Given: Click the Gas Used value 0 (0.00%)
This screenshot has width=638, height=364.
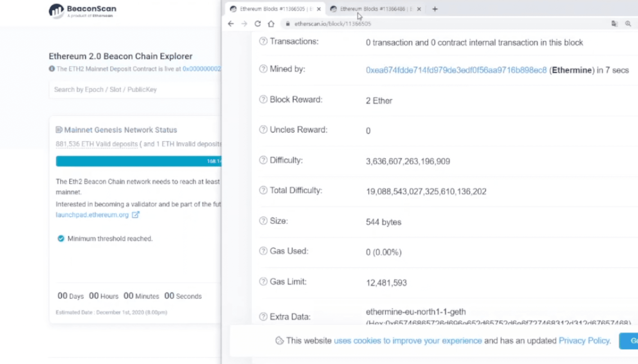Looking at the screenshot, I should click(x=383, y=252).
